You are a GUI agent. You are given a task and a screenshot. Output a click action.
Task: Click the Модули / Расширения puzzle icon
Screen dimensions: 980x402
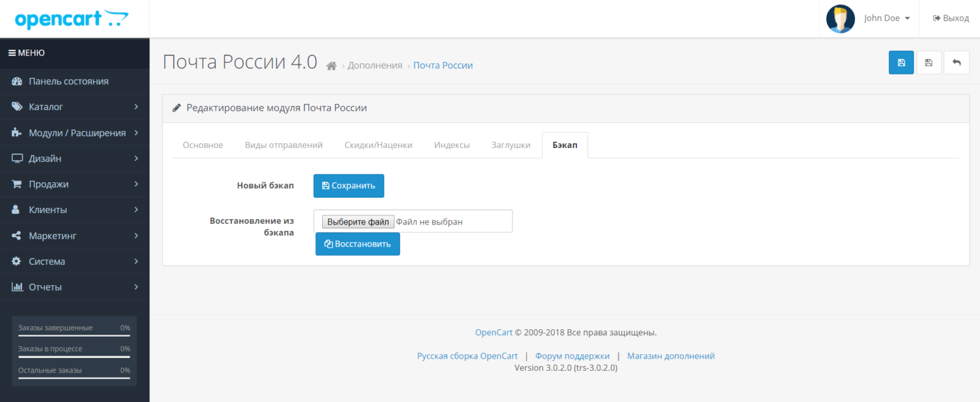17,133
